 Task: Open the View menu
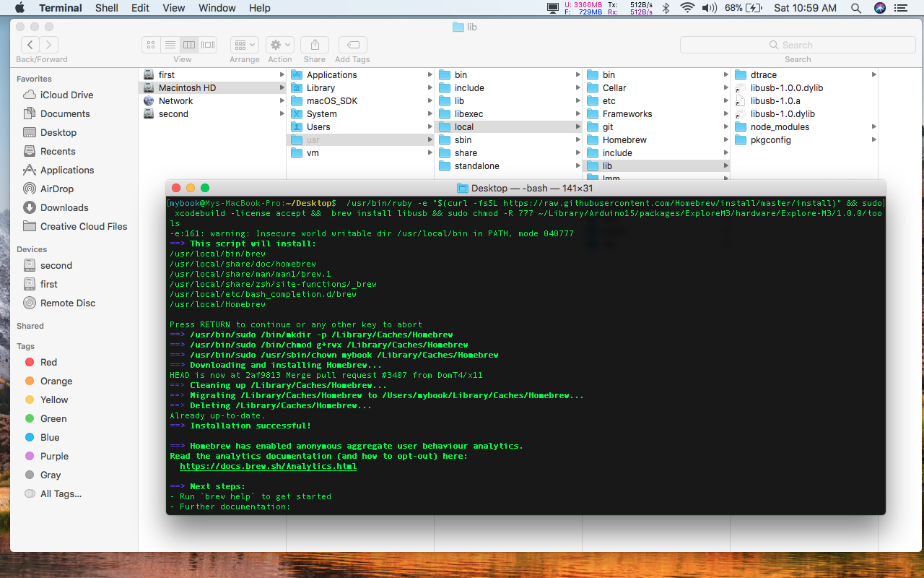173,8
